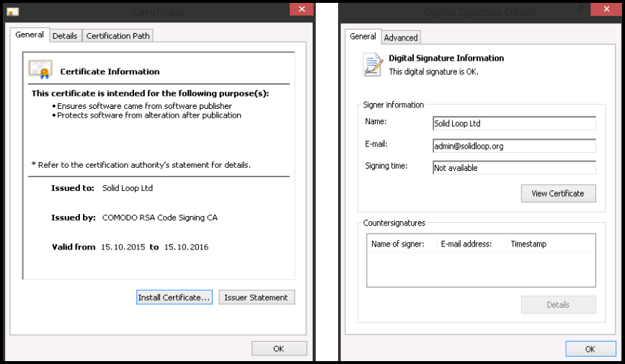
Task: Click the Name of signer column header
Action: [x=402, y=244]
